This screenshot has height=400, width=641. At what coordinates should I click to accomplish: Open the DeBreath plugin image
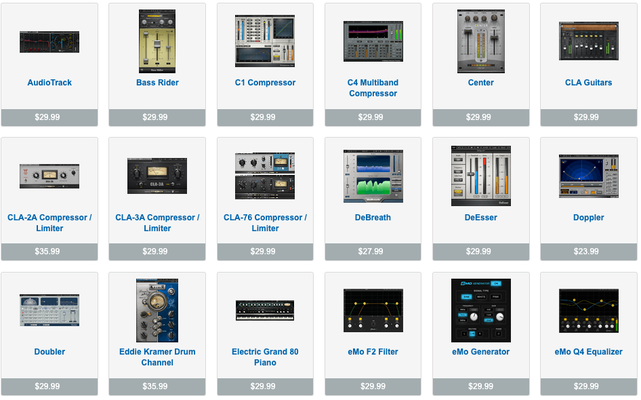point(373,176)
